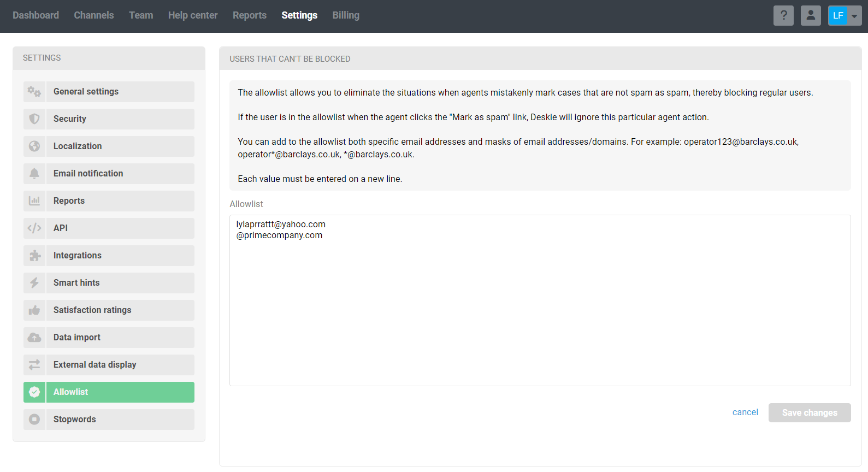Click the General settings gears icon
This screenshot has width=868, height=472.
click(x=34, y=92)
